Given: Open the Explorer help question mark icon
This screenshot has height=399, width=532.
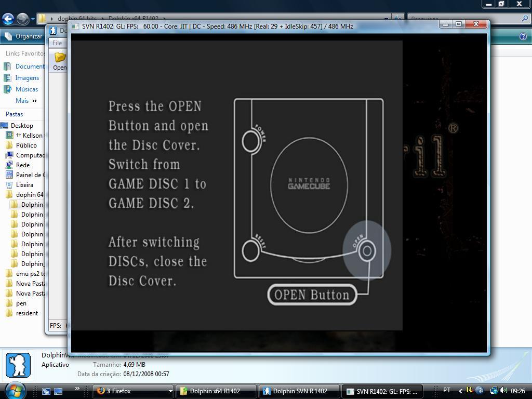Looking at the screenshot, I should pos(523,36).
